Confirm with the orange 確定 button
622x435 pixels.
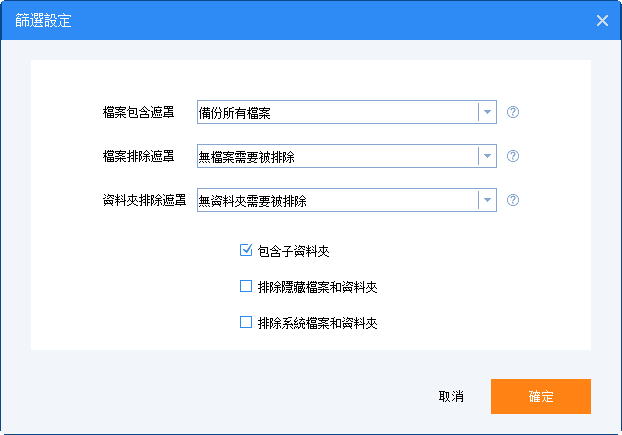tap(540, 396)
